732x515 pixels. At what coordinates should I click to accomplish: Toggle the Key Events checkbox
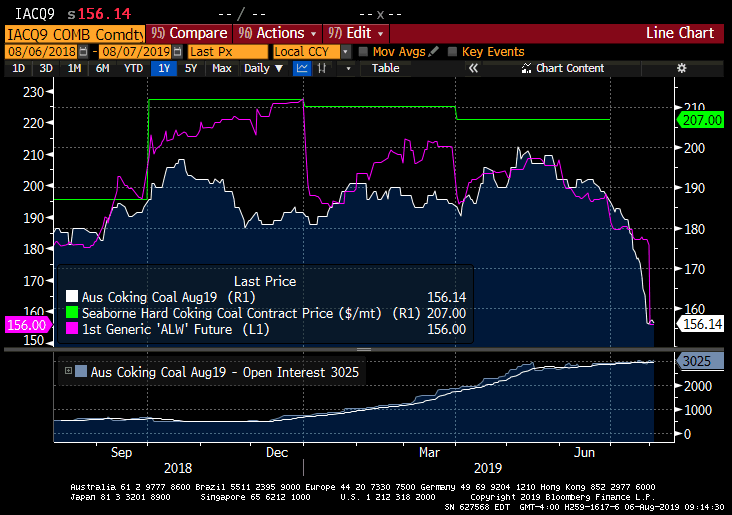coord(453,51)
